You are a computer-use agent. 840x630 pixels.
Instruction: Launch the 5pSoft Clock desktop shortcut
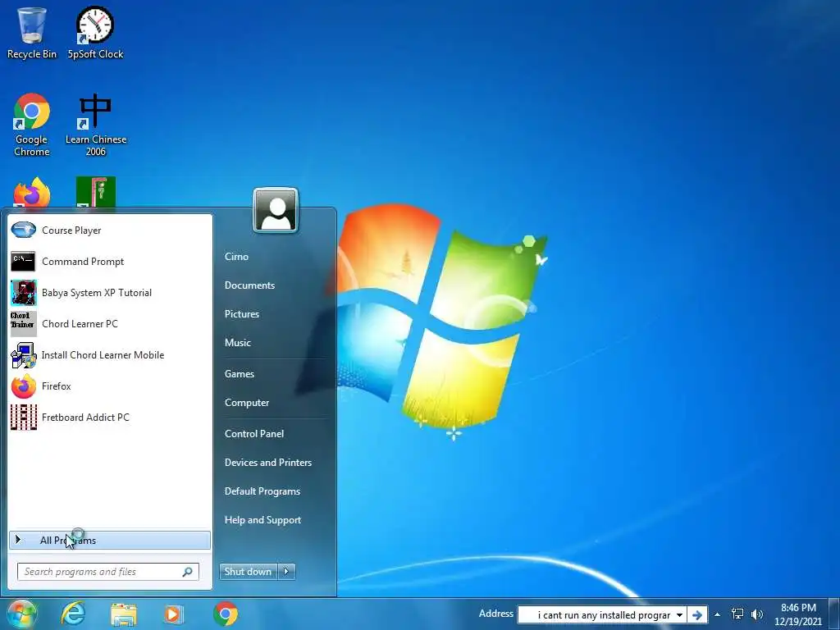click(95, 33)
